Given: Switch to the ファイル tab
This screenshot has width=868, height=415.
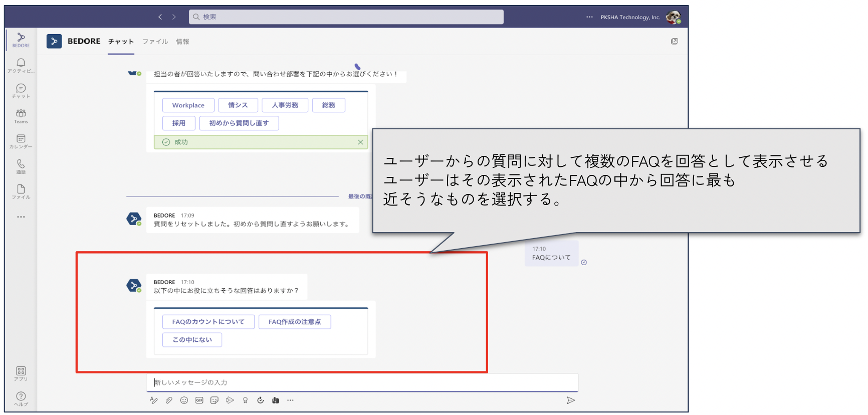Looking at the screenshot, I should click(155, 42).
